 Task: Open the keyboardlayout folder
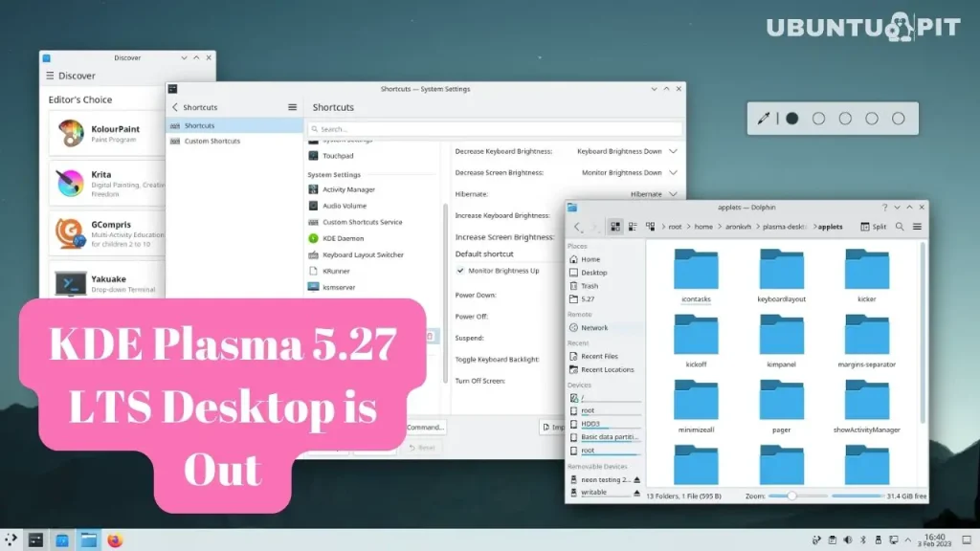pyautogui.click(x=781, y=275)
